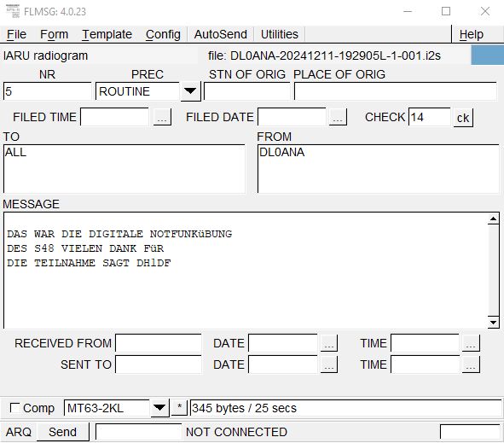Image resolution: width=504 pixels, height=443 pixels.
Task: Open the Template menu
Action: [x=107, y=34]
